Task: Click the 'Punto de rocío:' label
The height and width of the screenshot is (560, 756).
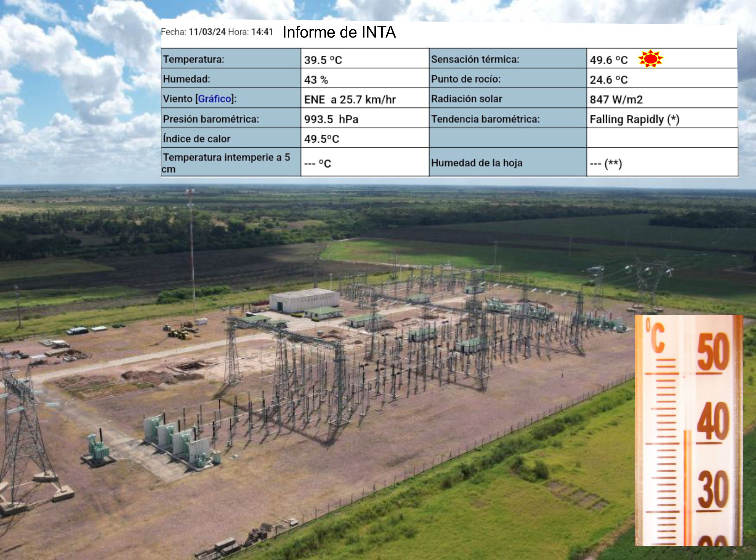Action: click(466, 79)
